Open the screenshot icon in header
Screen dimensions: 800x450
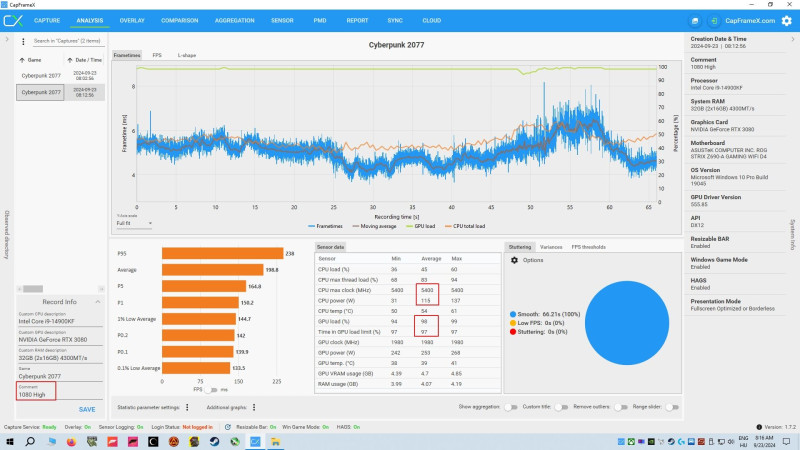(x=695, y=21)
